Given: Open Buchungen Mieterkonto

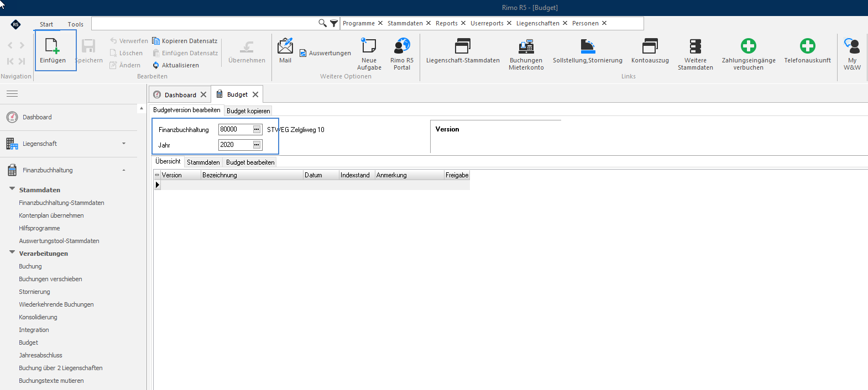Looking at the screenshot, I should click(526, 46).
